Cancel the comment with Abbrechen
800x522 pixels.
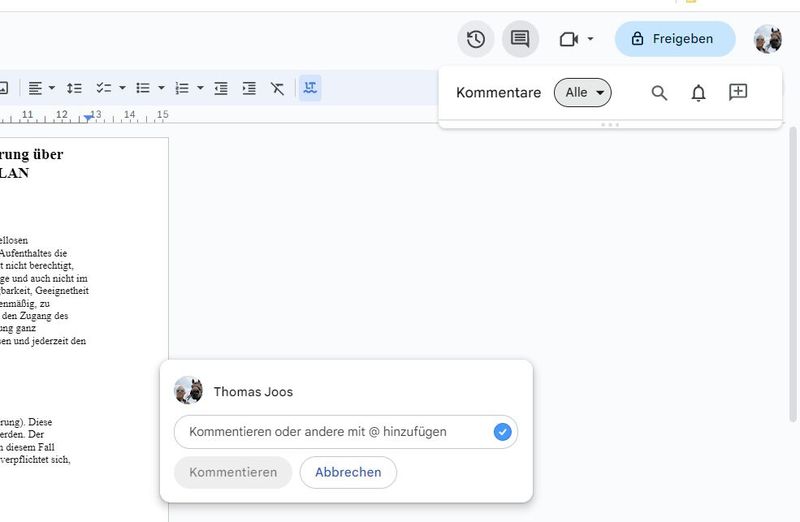coord(348,472)
